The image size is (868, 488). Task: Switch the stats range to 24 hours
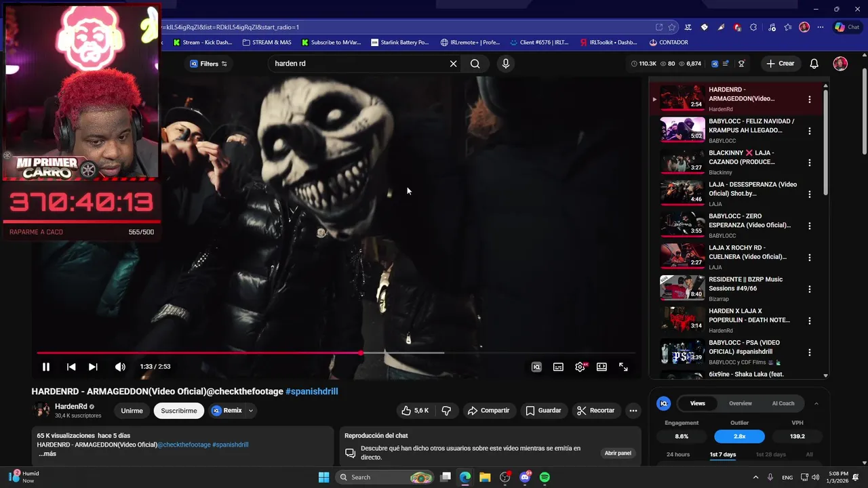coord(678,455)
